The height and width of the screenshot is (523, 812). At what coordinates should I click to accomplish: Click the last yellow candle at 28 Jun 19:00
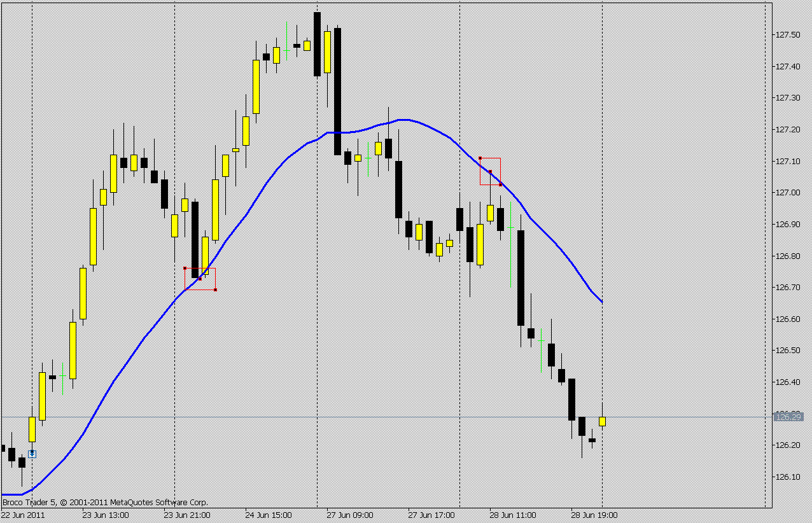[x=602, y=421]
